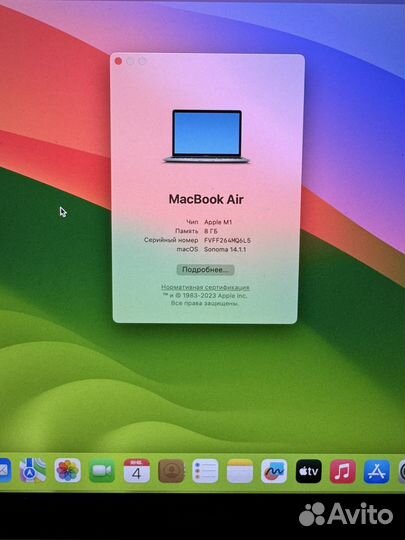Click the macOS label

(x=187, y=249)
